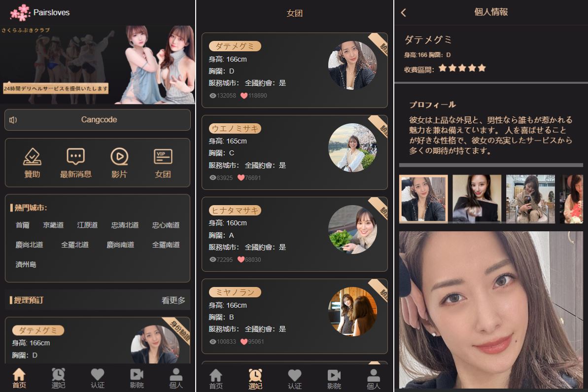Viewport: 588px width, 392px height.
Task: Select the second photo in the gallery strip
Action: point(477,199)
